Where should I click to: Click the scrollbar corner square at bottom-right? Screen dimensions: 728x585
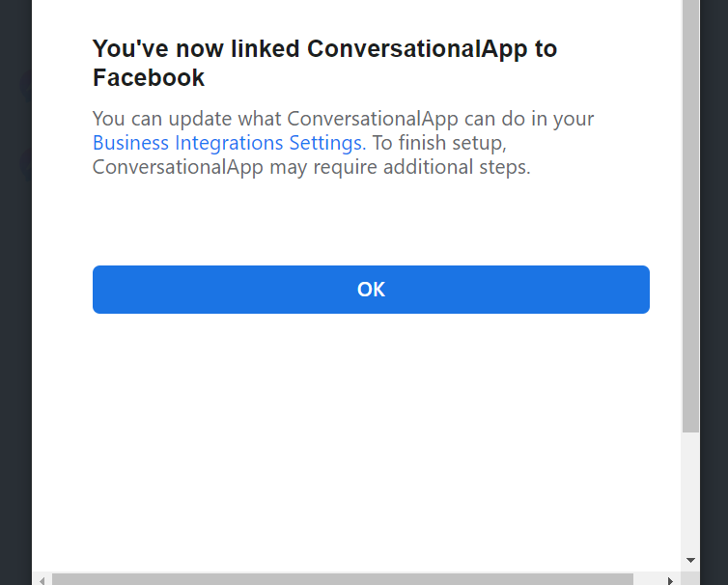690,579
